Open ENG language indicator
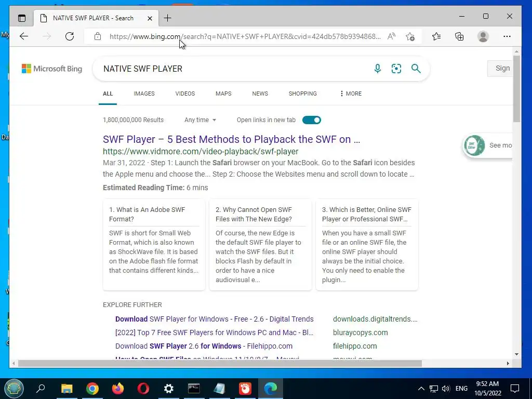 coord(461,389)
